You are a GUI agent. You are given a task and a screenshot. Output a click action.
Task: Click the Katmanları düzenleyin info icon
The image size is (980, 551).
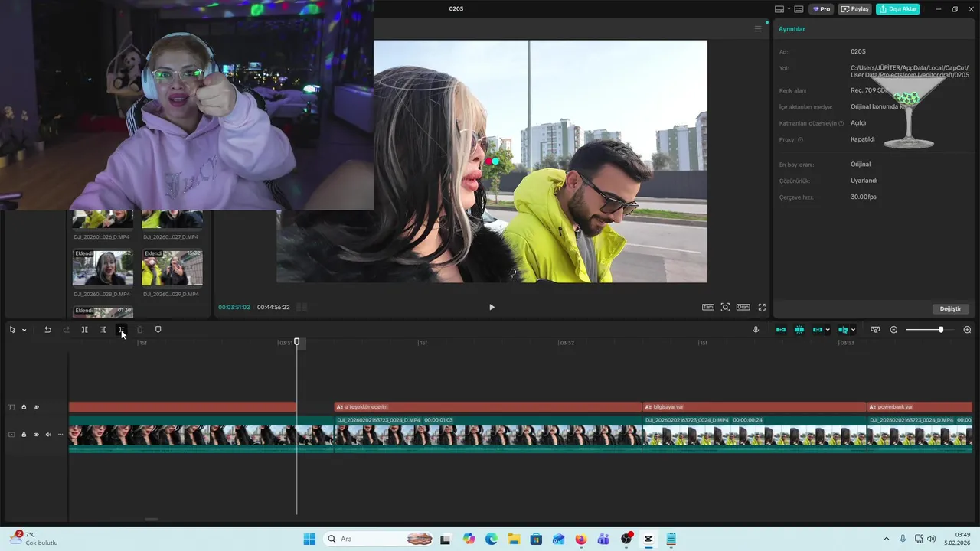pyautogui.click(x=841, y=123)
